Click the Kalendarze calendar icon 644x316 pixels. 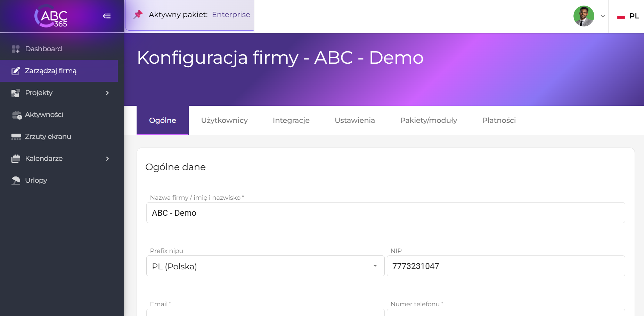click(x=15, y=158)
